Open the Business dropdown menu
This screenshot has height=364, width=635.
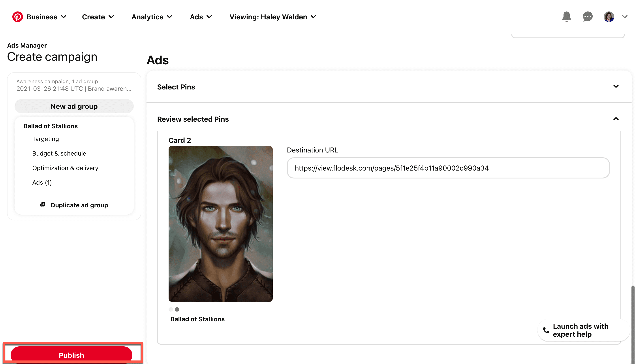coord(46,17)
